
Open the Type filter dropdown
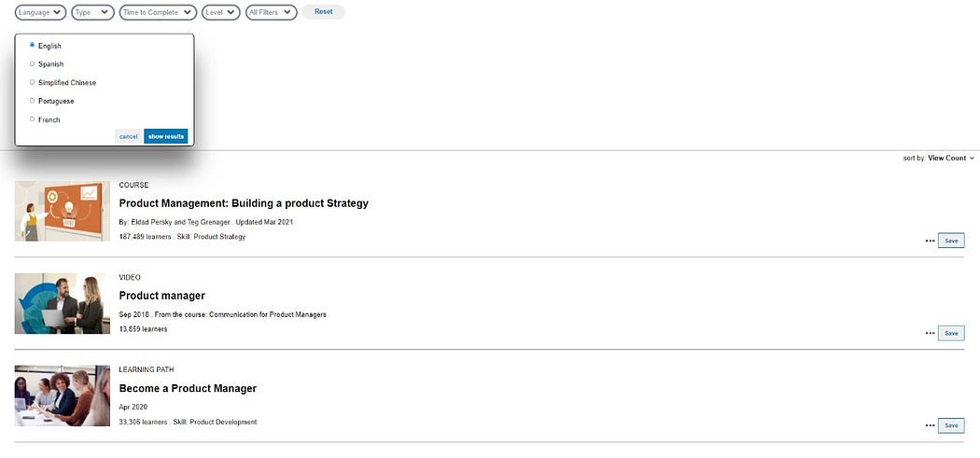coord(92,12)
